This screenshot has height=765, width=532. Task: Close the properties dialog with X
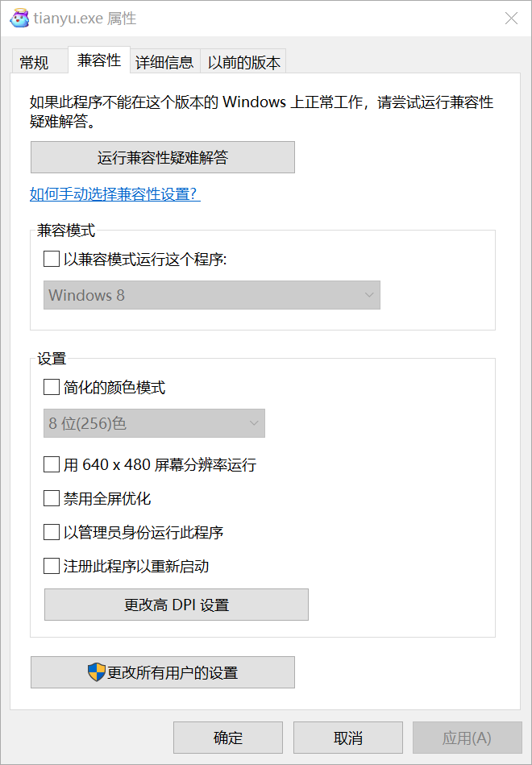[x=511, y=18]
